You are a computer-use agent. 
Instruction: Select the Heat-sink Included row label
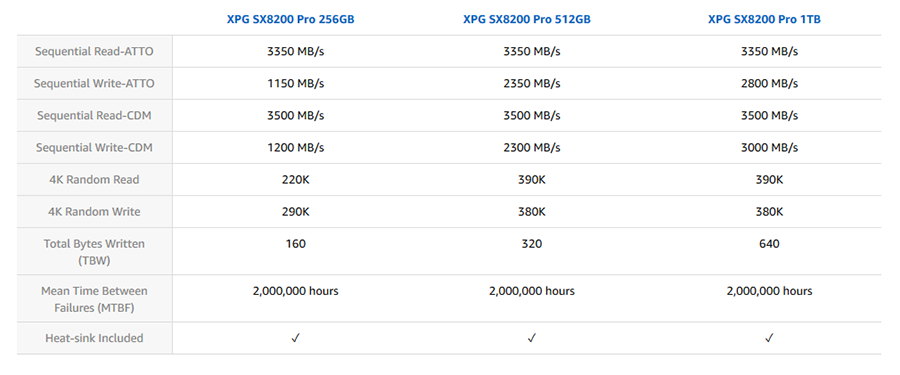tap(94, 338)
